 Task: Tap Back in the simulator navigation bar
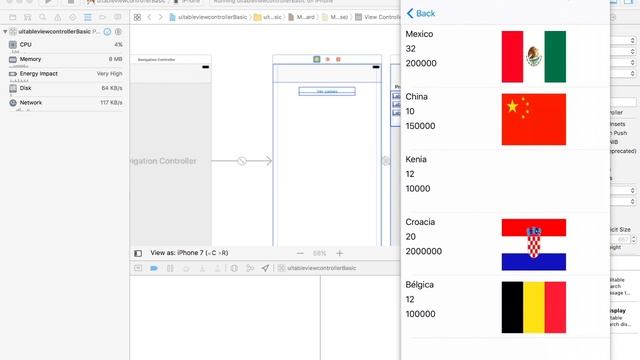click(421, 13)
